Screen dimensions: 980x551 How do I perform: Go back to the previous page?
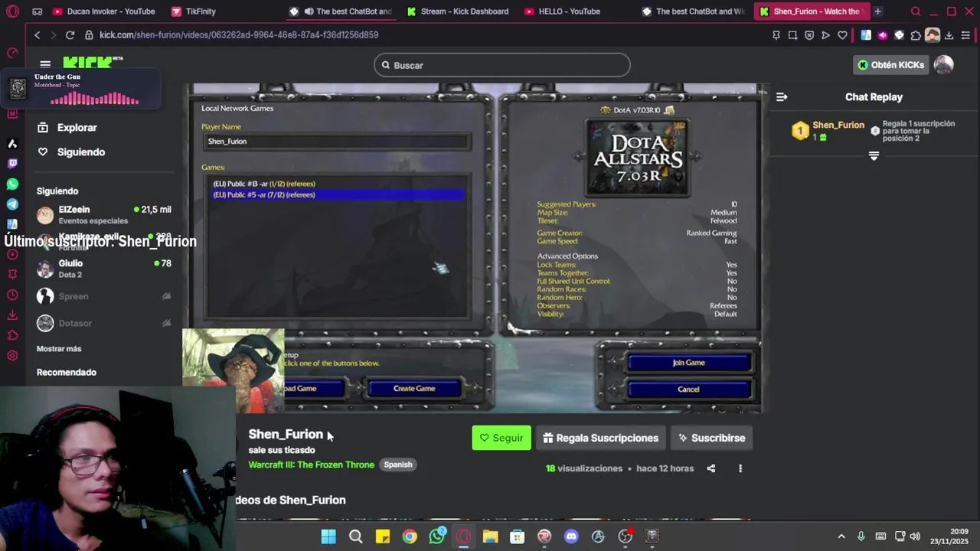(x=37, y=35)
